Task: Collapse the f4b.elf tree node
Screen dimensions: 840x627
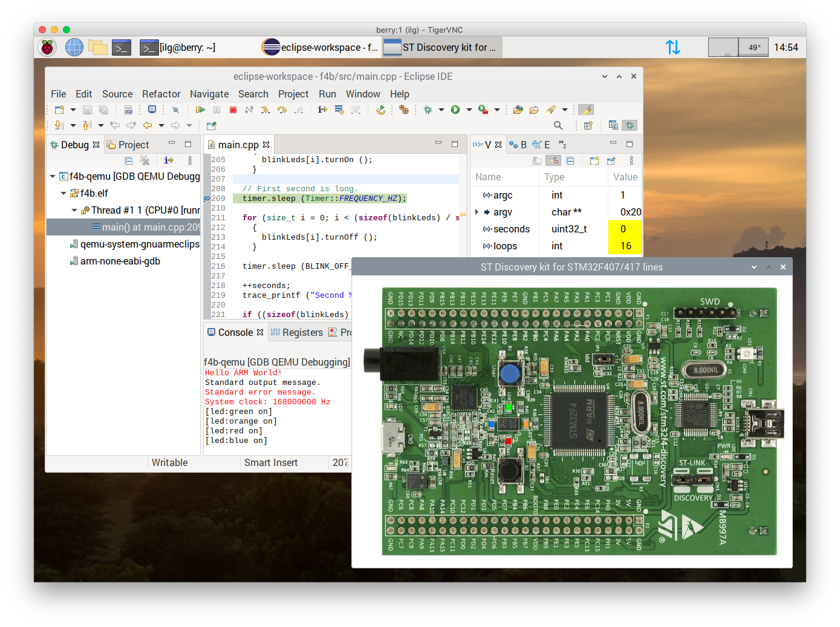Action: [x=63, y=193]
